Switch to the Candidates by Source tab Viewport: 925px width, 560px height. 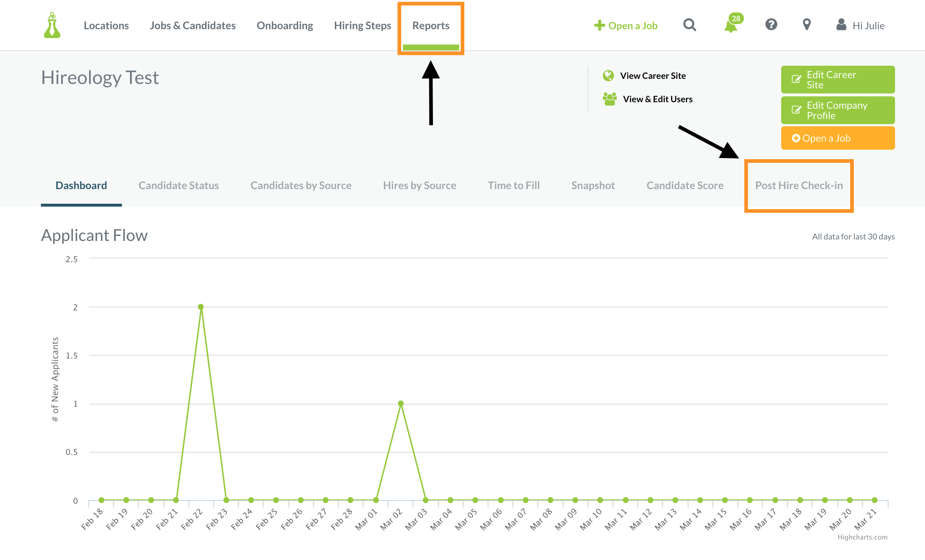tap(301, 185)
